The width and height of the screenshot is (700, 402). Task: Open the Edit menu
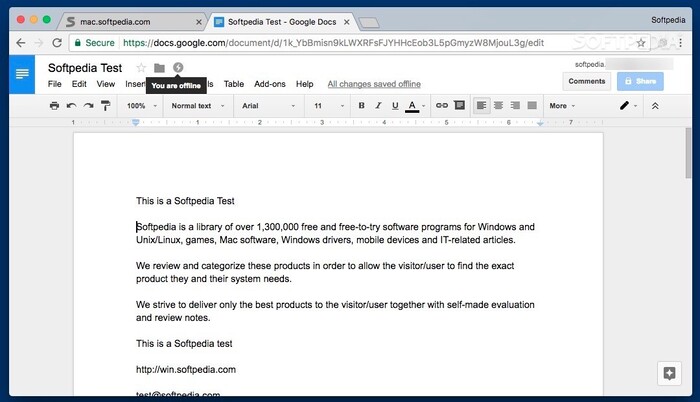tap(79, 84)
